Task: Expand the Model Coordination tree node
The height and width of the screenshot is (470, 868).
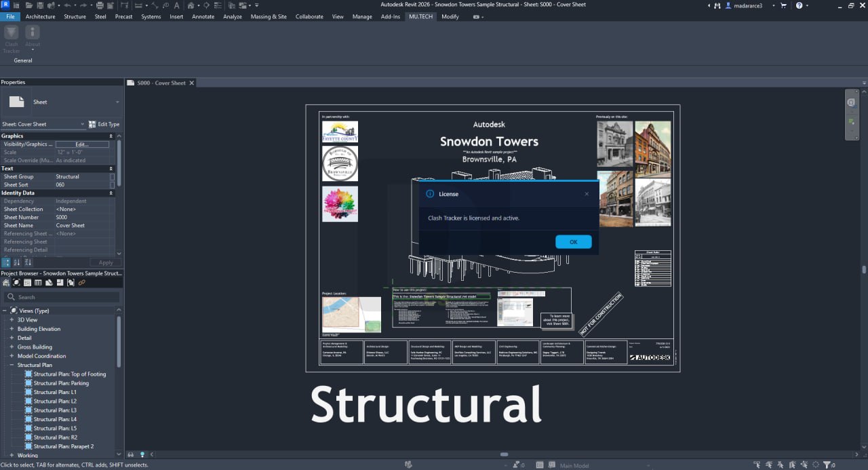Action: point(12,355)
